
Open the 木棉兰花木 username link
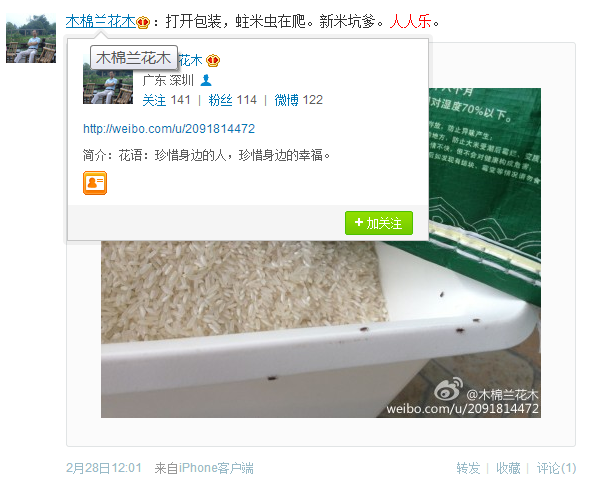pyautogui.click(x=101, y=22)
